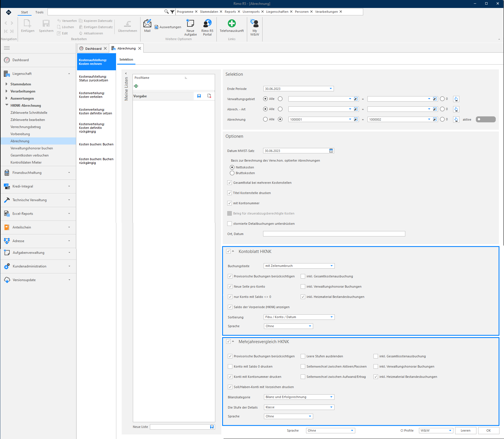Click the search magnifier icon
The image size is (504, 439).
click(x=166, y=12)
